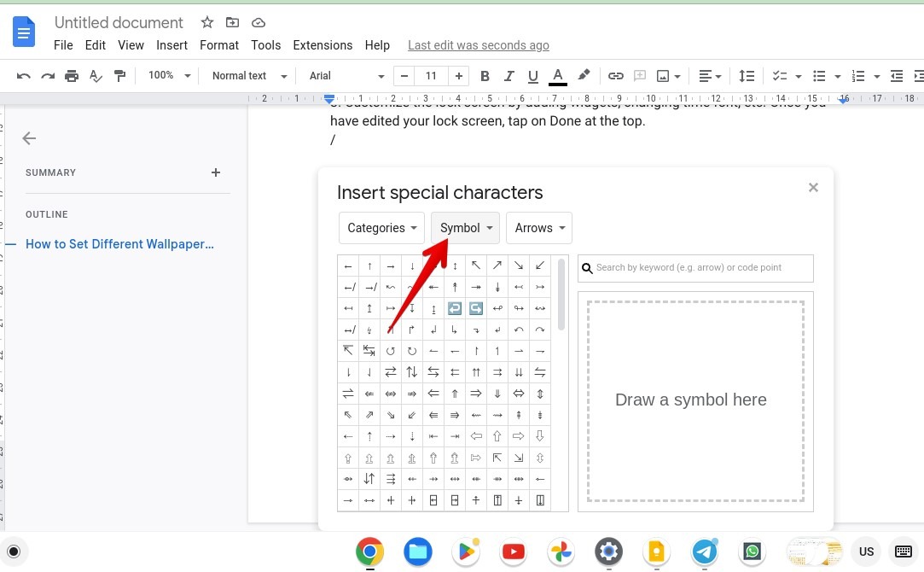This screenshot has height=572, width=924.
Task: Select the Paint format tool
Action: [119, 75]
